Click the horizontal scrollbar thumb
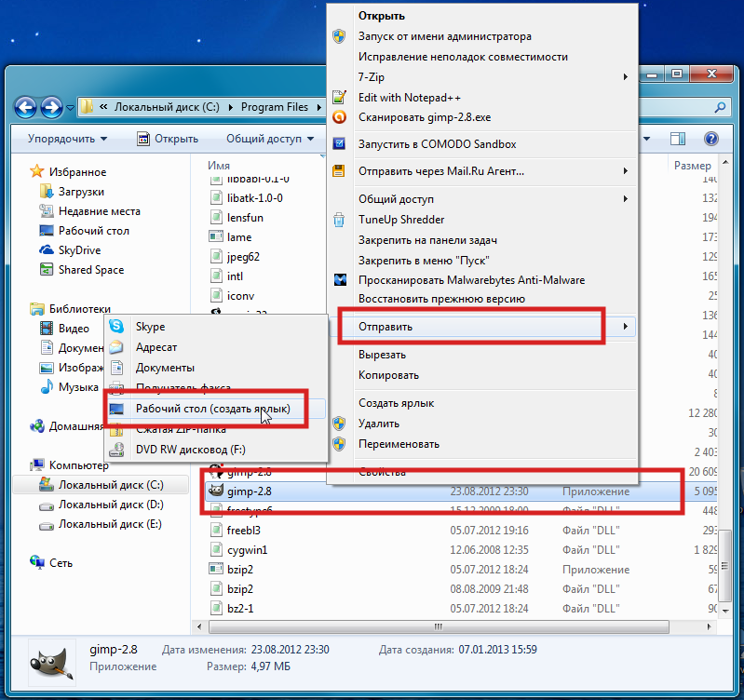The width and height of the screenshot is (744, 700). point(439,627)
